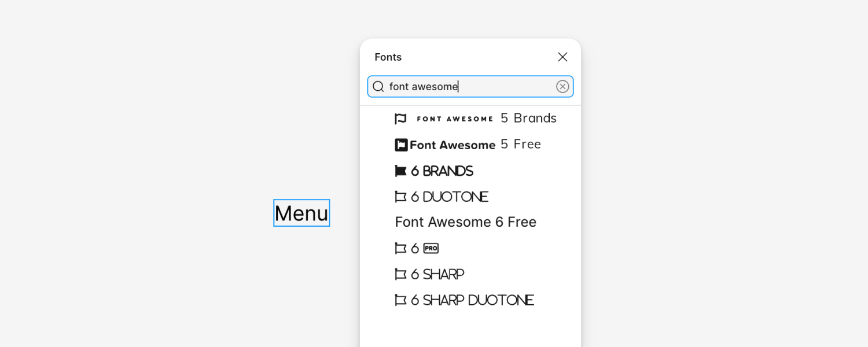The width and height of the screenshot is (868, 347).
Task: Choose the 6 Brands font
Action: point(434,171)
